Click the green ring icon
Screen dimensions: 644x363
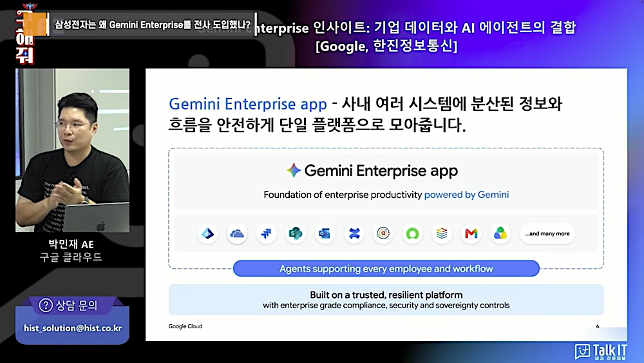click(x=412, y=233)
